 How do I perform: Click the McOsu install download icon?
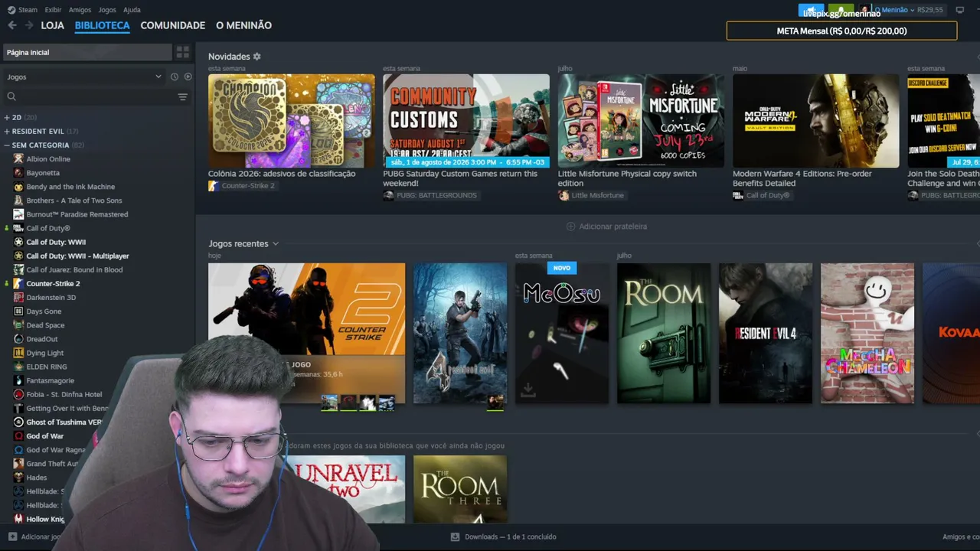coord(528,391)
